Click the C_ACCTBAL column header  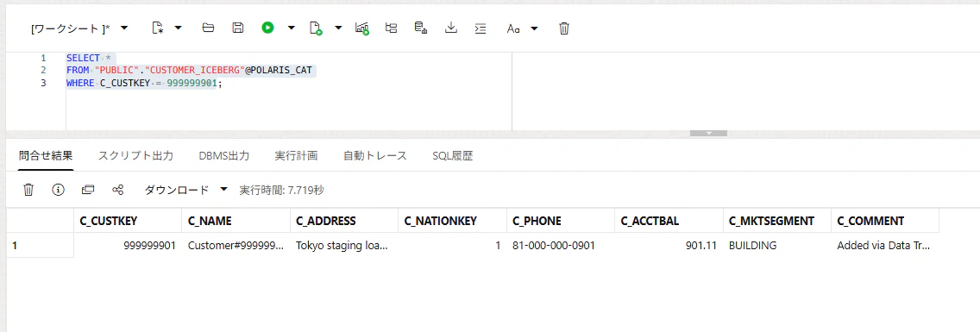point(669,221)
